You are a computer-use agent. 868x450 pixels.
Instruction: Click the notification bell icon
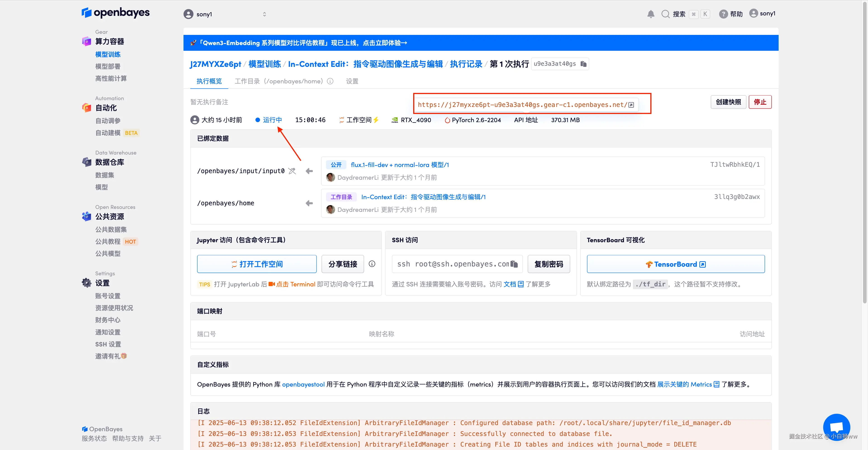point(651,14)
